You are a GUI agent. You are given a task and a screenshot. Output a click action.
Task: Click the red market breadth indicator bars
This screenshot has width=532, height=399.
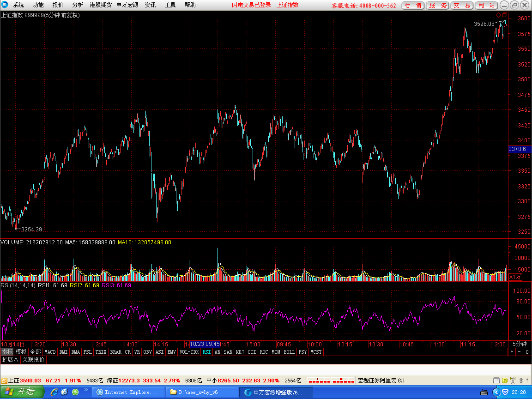coord(331,381)
